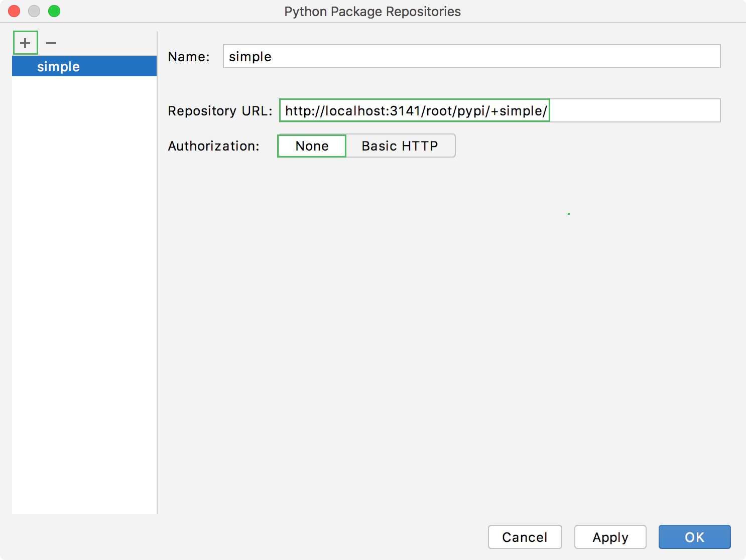Select Basic HTTP authorization option

399,146
